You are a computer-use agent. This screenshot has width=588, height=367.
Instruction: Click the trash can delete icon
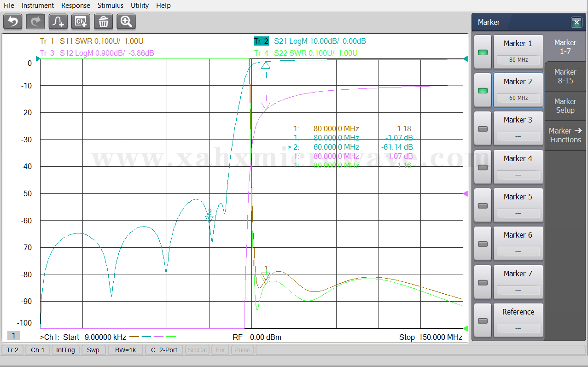tap(104, 21)
